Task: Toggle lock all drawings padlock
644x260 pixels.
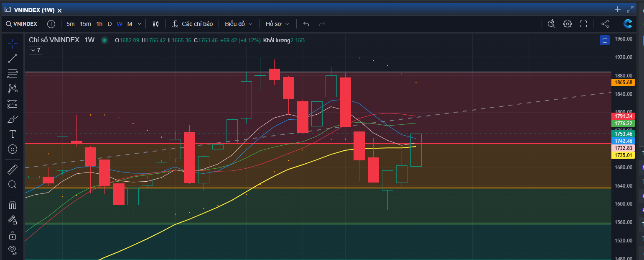Action: [x=13, y=235]
